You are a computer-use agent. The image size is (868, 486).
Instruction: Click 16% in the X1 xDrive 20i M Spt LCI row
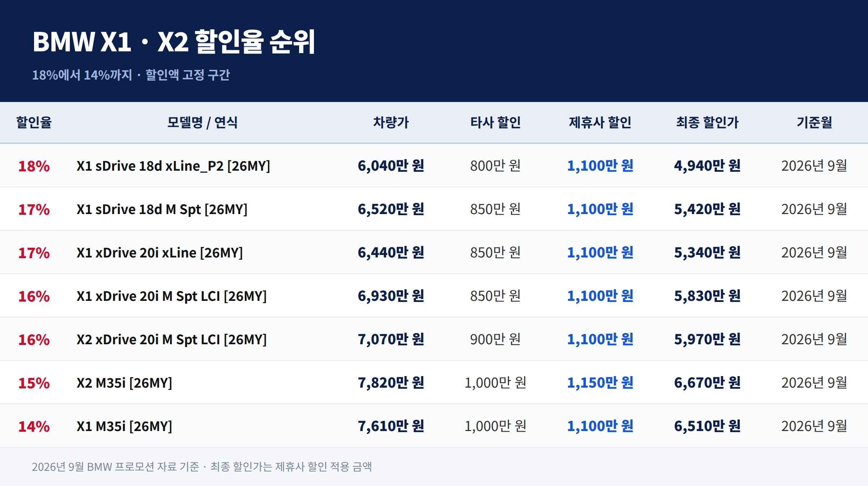[x=34, y=296]
